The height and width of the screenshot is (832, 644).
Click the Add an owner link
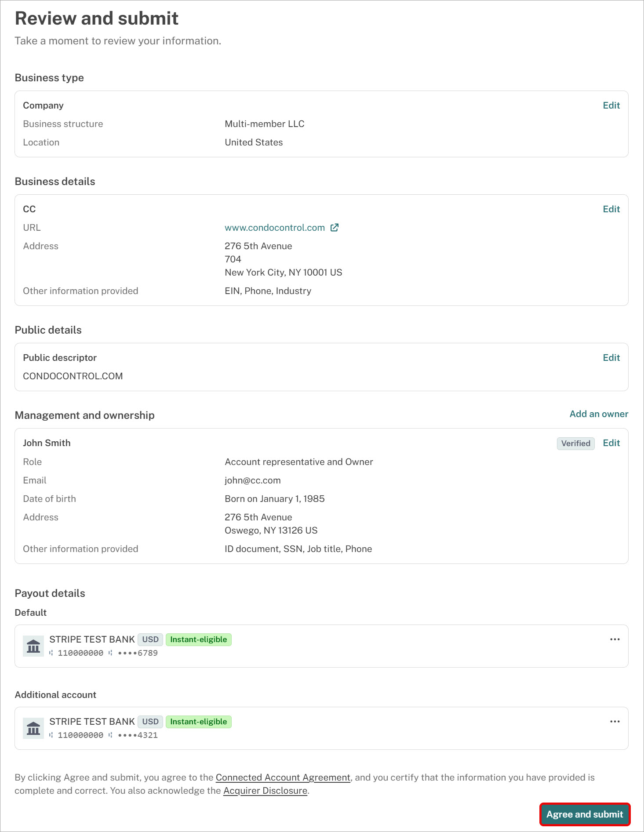coord(599,414)
